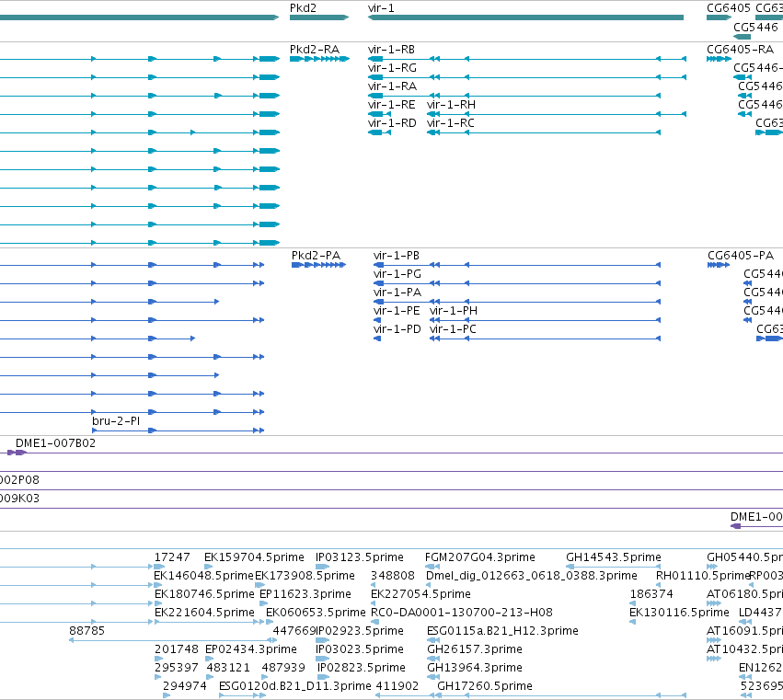Screen dimensions: 783x700
Task: Select the DME1-007B02 clone label
Action: click(x=55, y=443)
